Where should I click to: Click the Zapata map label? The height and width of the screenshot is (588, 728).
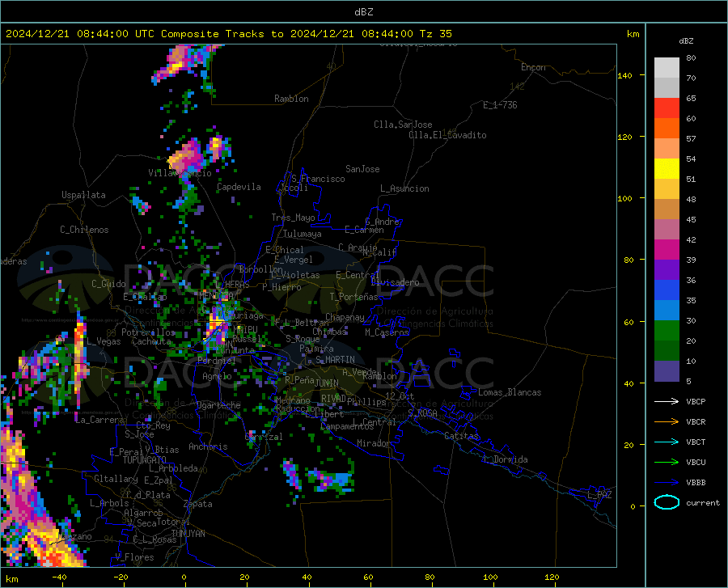[x=198, y=504]
